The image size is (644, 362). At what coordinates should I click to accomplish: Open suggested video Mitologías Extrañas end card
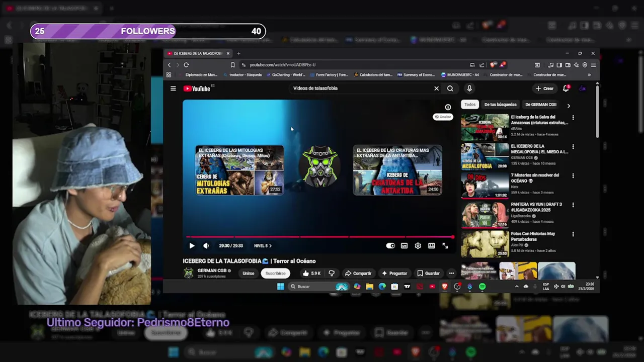pos(239,170)
